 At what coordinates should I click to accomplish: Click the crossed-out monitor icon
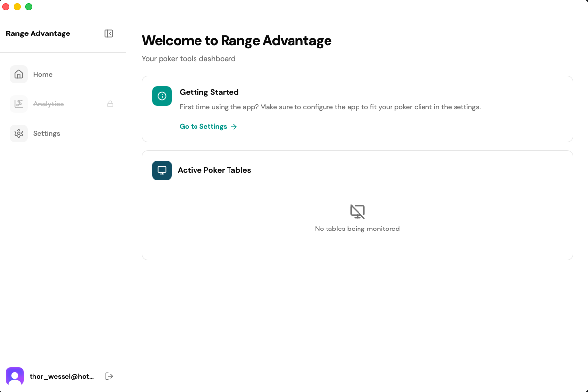click(357, 211)
